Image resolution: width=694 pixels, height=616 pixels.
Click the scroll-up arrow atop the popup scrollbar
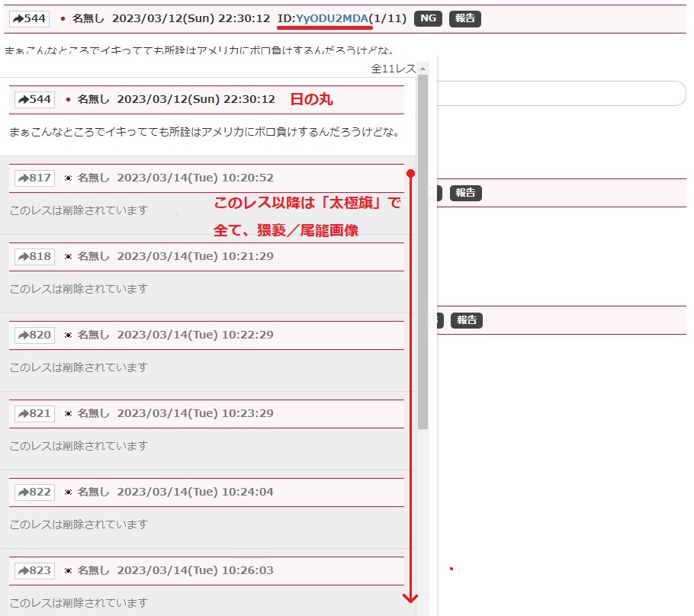pyautogui.click(x=423, y=69)
